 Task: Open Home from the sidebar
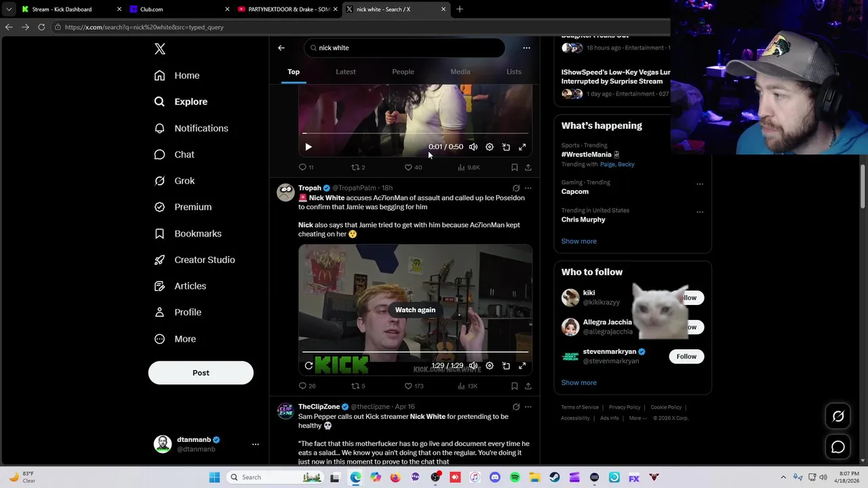177,75
